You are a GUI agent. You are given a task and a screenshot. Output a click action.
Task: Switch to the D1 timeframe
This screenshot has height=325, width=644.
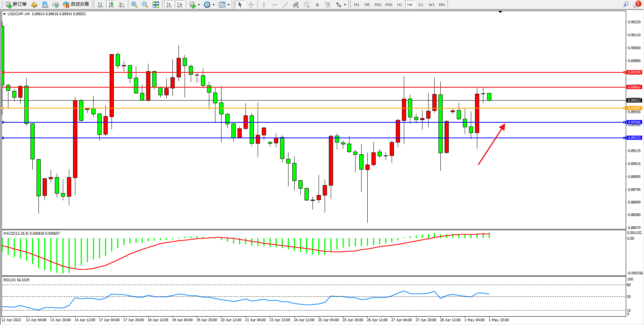pos(420,5)
